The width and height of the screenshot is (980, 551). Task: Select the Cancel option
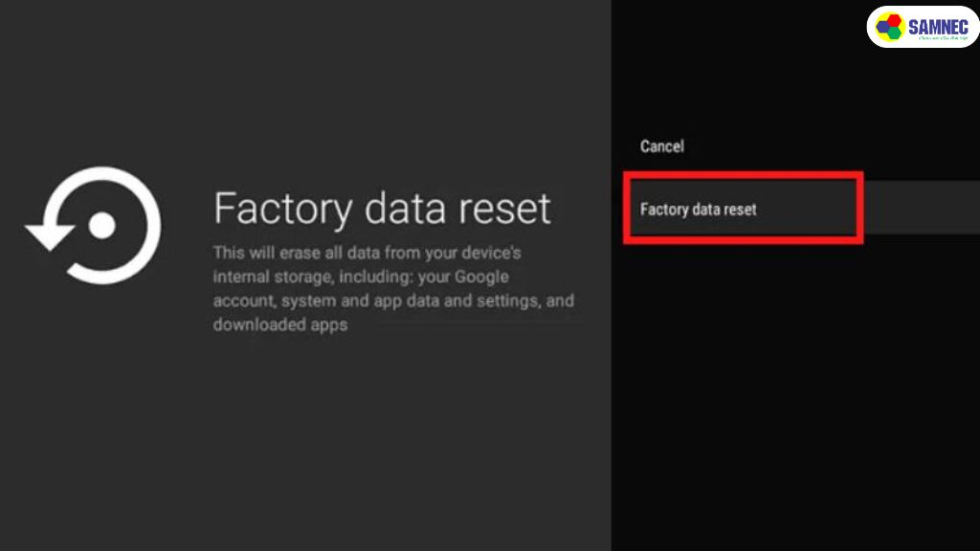click(662, 146)
